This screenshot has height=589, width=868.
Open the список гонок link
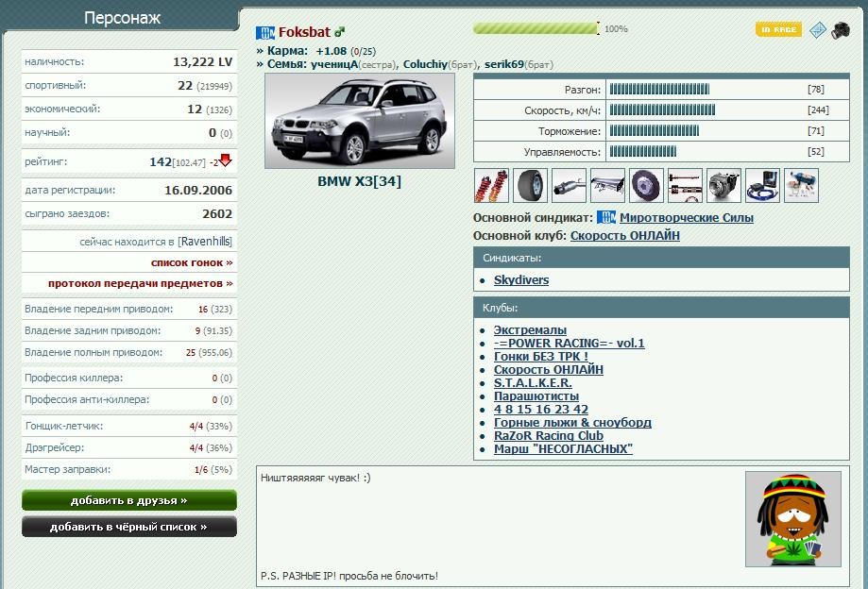pyautogui.click(x=192, y=262)
